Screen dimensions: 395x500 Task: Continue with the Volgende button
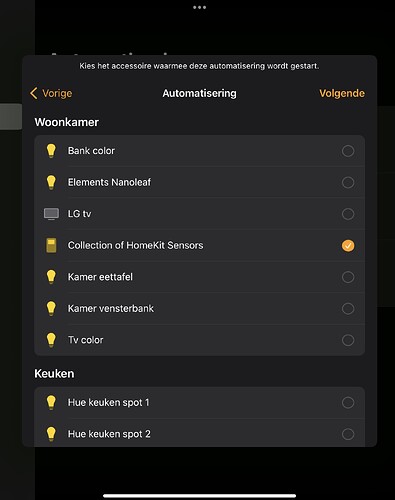[x=342, y=93]
